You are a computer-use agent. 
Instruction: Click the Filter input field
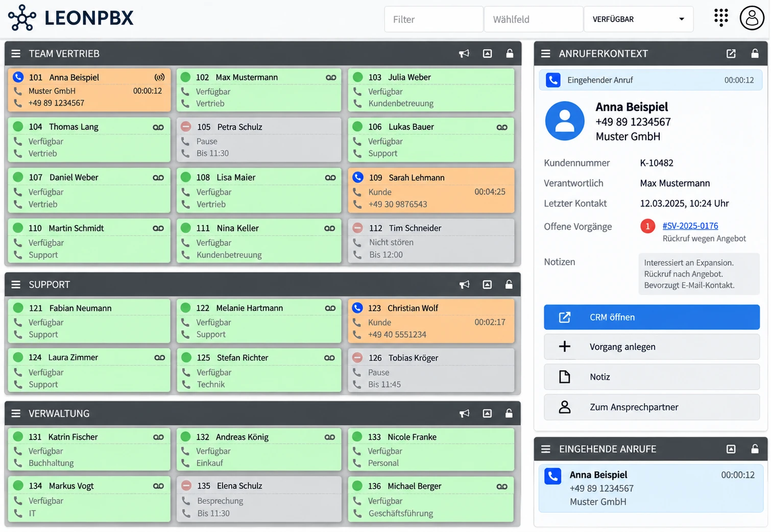(x=433, y=19)
